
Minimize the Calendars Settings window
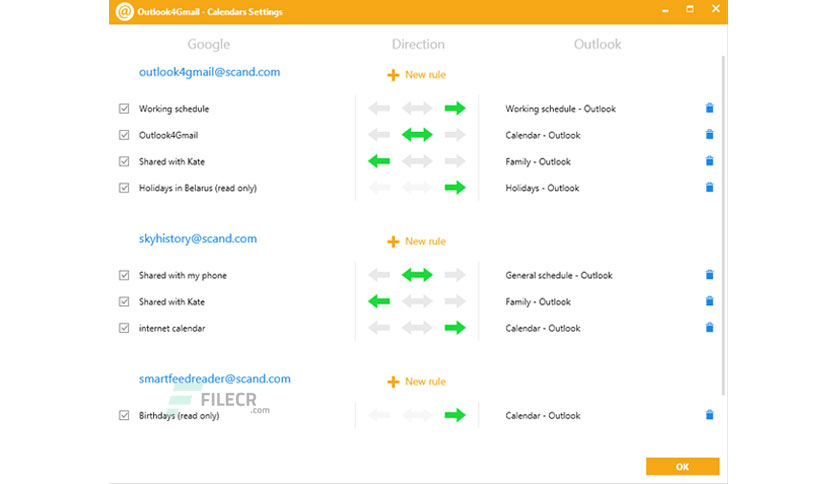tap(665, 10)
